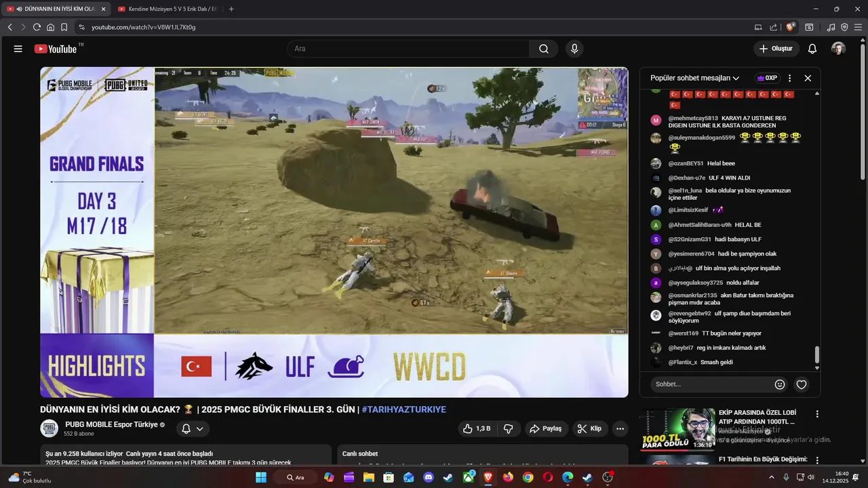
Task: Open the Windows Start menu
Action: tap(260, 477)
